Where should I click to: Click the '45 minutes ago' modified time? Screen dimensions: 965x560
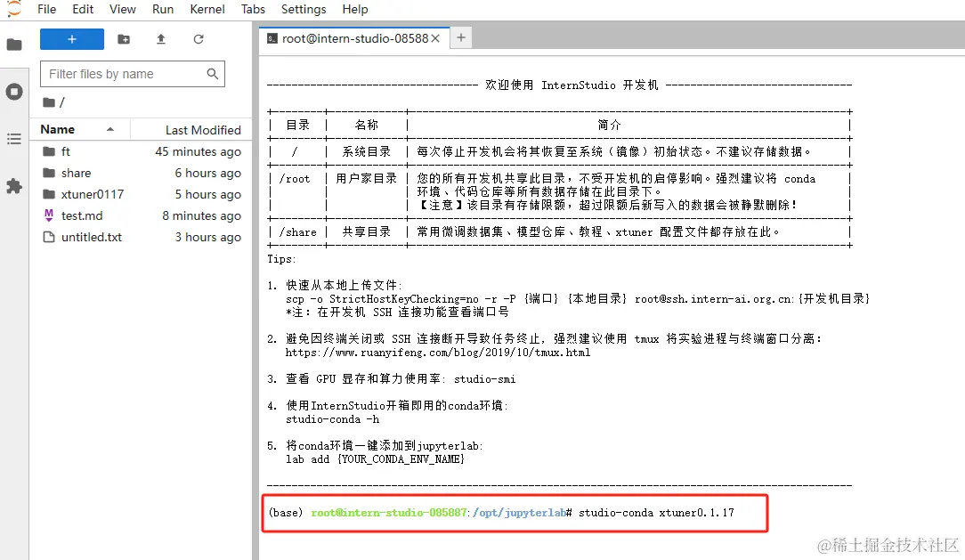198,151
